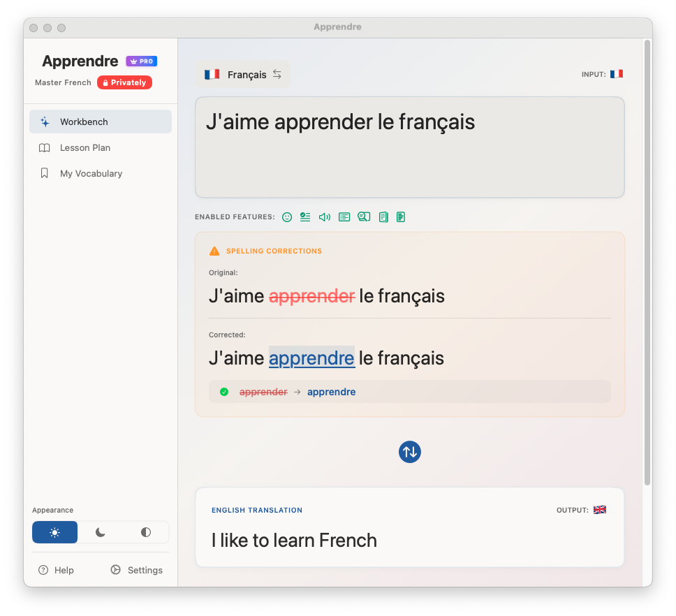The height and width of the screenshot is (616, 676).
Task: Click the UK output flag selector
Action: 599,510
